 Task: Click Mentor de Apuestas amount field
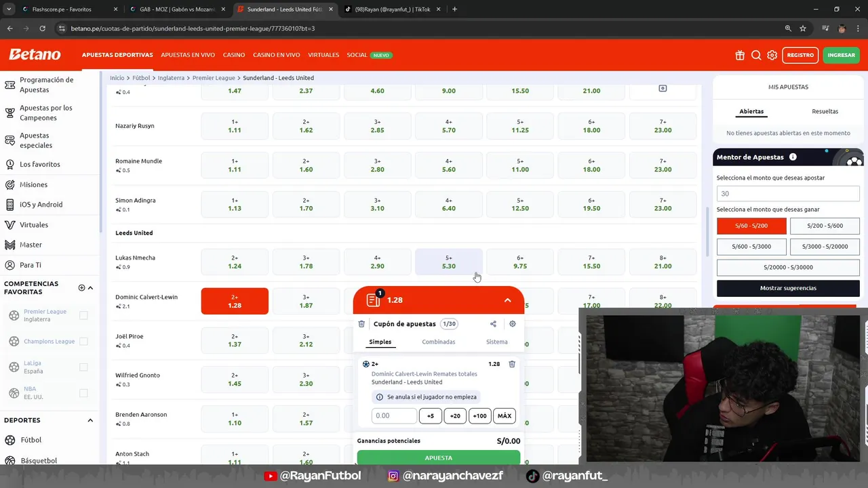point(788,194)
